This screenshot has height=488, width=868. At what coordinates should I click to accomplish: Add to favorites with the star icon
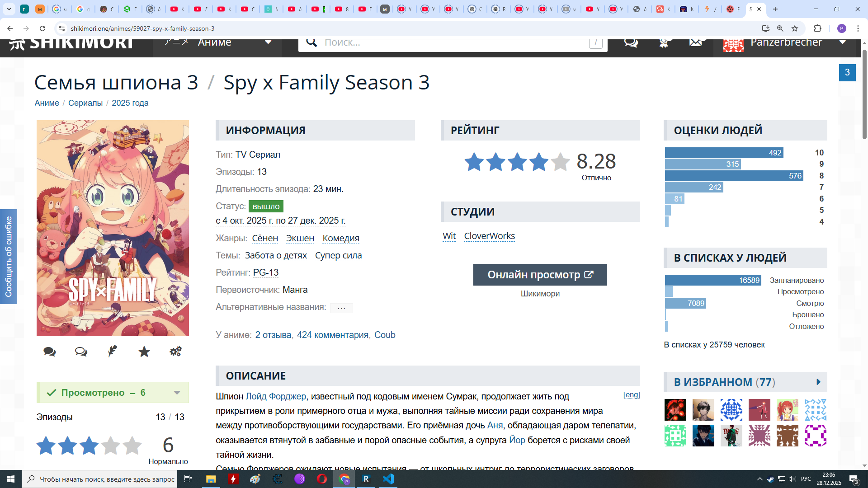(144, 352)
